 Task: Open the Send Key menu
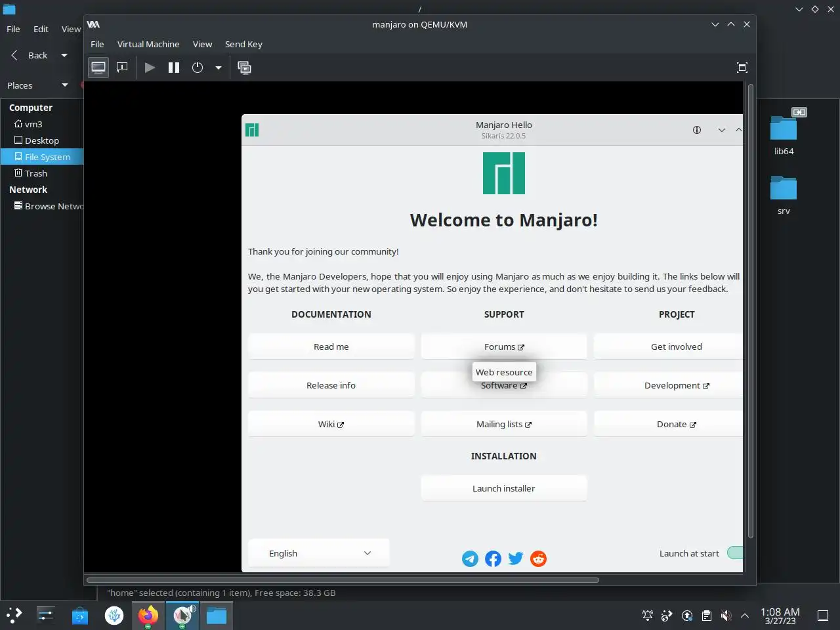click(243, 44)
